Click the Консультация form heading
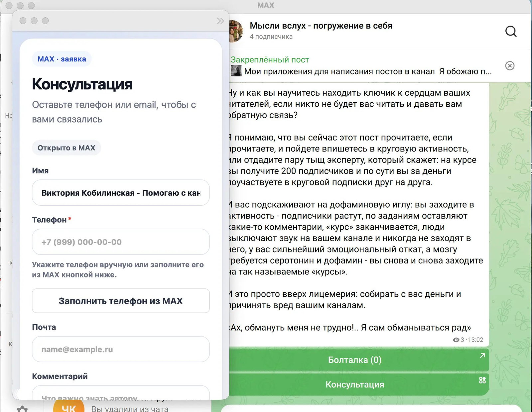Viewport: 532px width, 412px height. click(82, 84)
